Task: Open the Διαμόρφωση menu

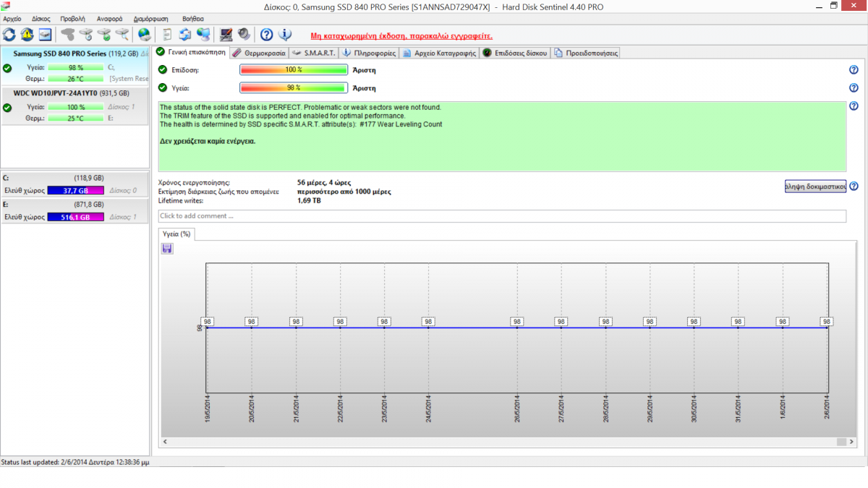Action: point(151,19)
